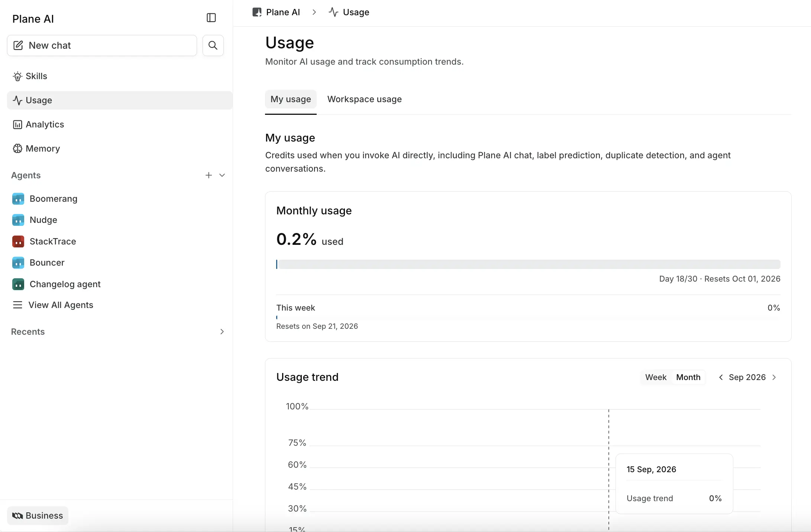Click the Sep 2026 month label

pos(747,377)
